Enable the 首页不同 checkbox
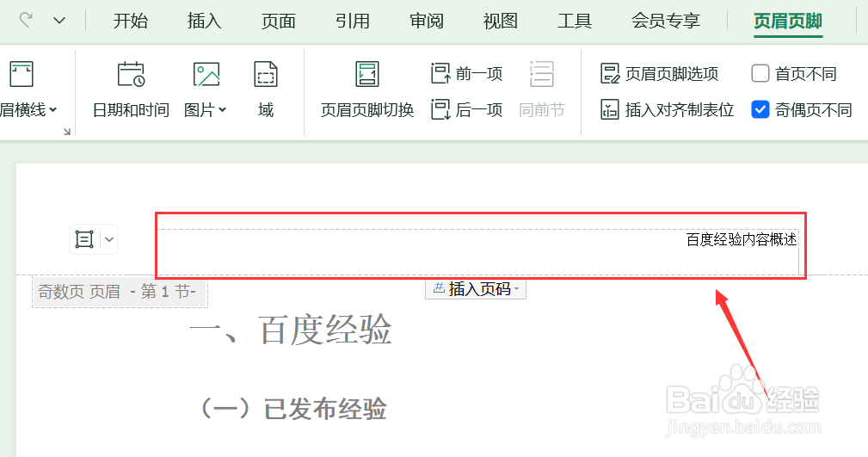 pos(760,73)
